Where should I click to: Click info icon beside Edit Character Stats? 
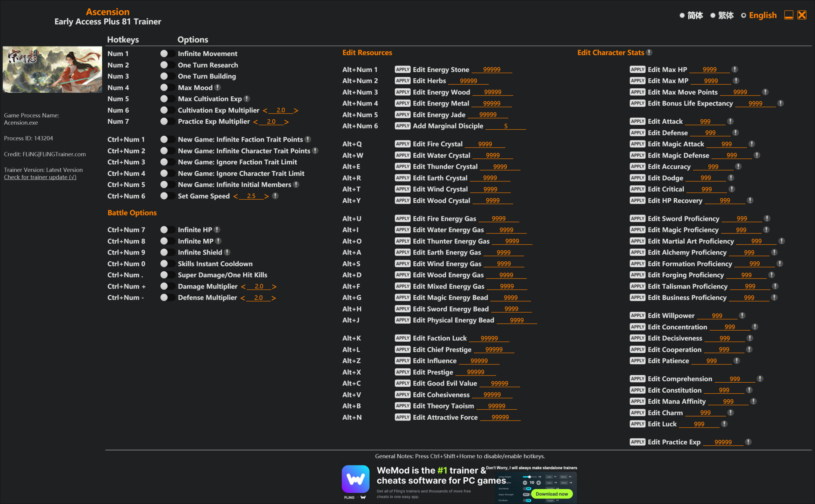[x=649, y=53]
